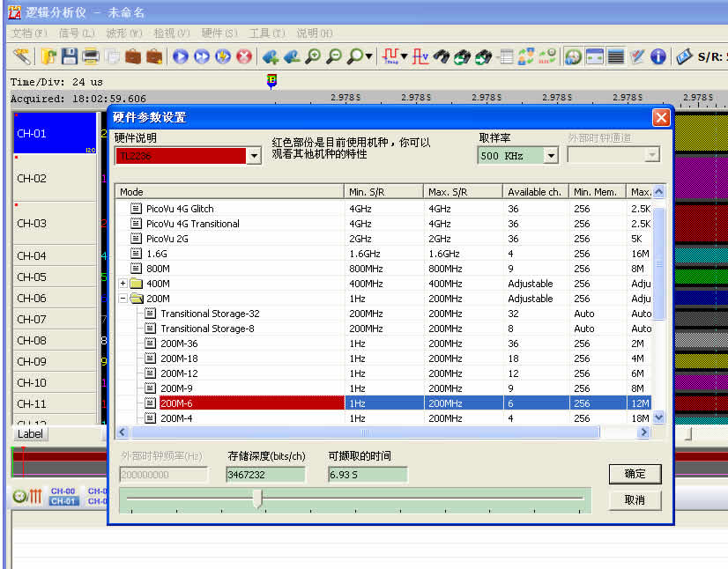Click the channel icon with minus sign
The width and height of the screenshot is (728, 569).
[x=292, y=56]
